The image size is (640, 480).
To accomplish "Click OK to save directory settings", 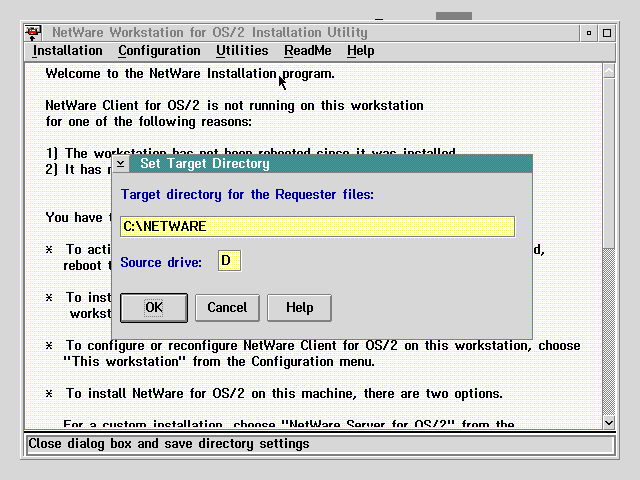I will [154, 308].
